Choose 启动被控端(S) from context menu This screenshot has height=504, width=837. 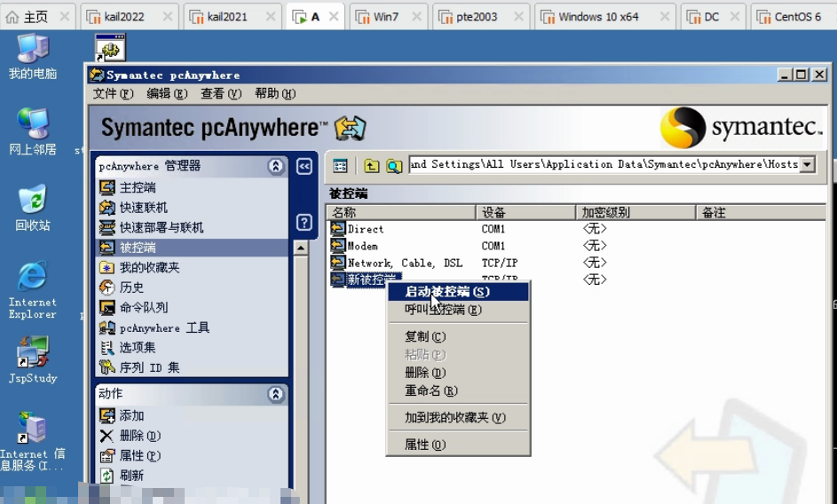pos(458,292)
